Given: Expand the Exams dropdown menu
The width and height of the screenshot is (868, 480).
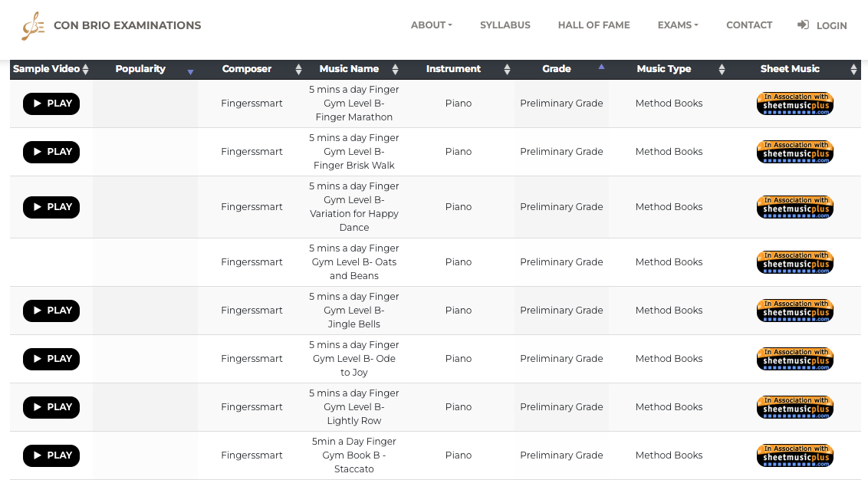Looking at the screenshot, I should (x=677, y=25).
